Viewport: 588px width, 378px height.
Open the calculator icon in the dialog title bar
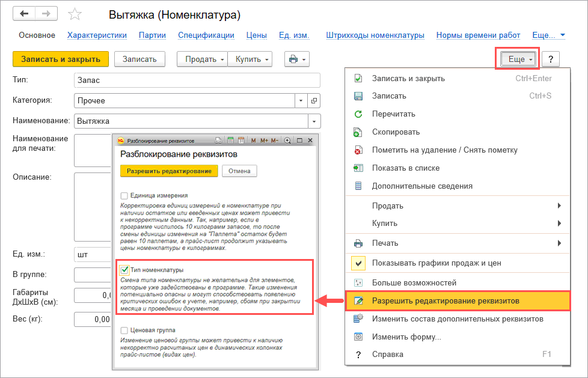click(x=230, y=141)
